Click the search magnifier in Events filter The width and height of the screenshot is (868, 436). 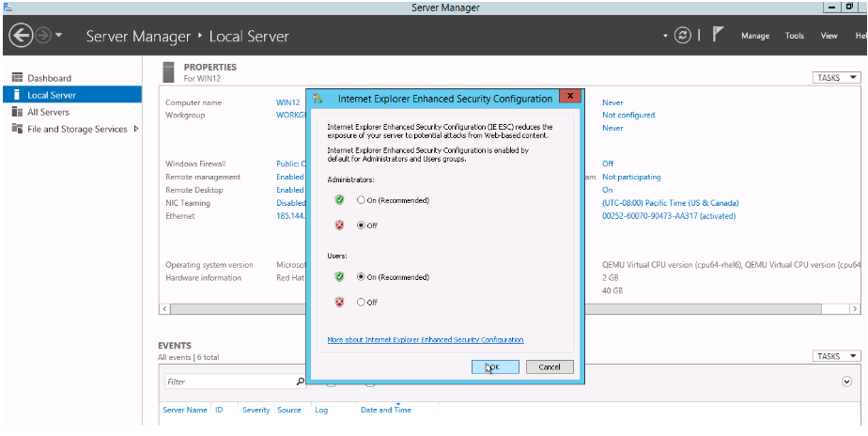[301, 381]
